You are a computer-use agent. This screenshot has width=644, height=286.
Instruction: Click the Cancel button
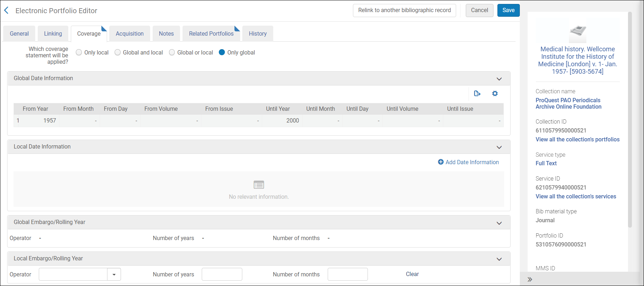click(480, 10)
